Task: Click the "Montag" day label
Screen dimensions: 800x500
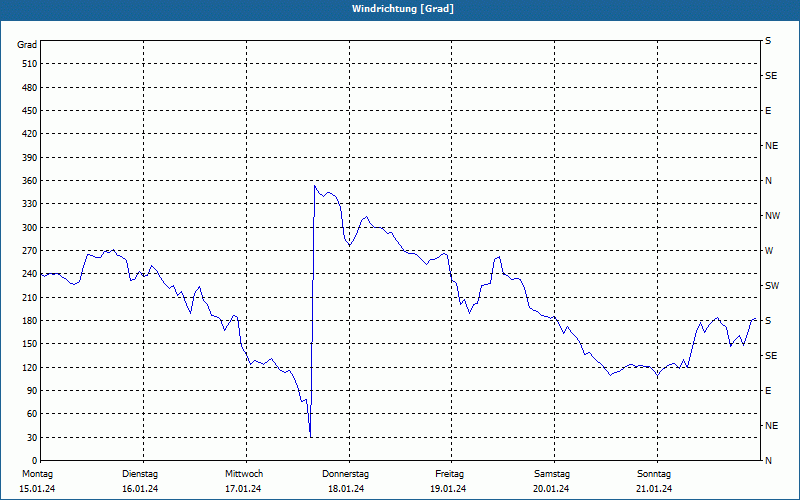Action: (x=37, y=474)
